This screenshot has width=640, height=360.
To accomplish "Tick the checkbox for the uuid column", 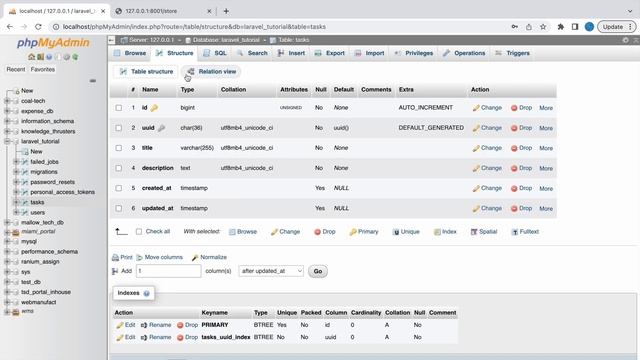I will pos(119,128).
